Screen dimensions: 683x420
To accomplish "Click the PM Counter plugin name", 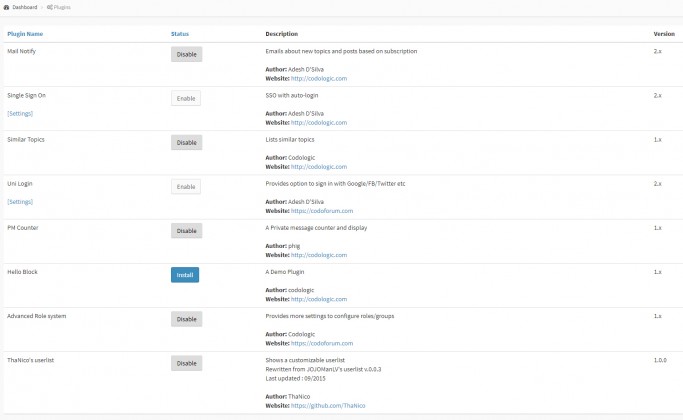I will (23, 228).
